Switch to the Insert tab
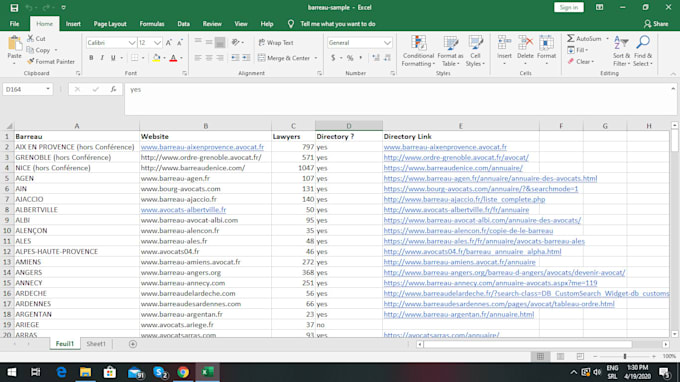 pyautogui.click(x=73, y=24)
